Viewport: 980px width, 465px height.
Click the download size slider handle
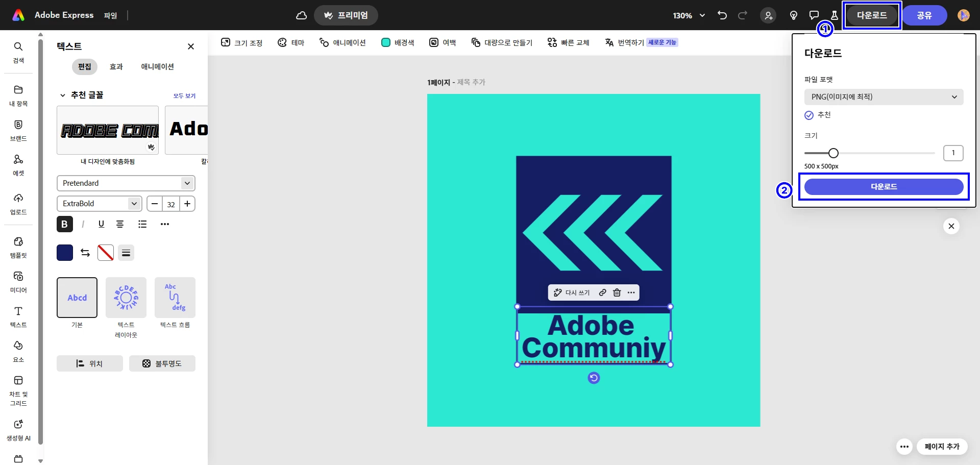pyautogui.click(x=834, y=153)
